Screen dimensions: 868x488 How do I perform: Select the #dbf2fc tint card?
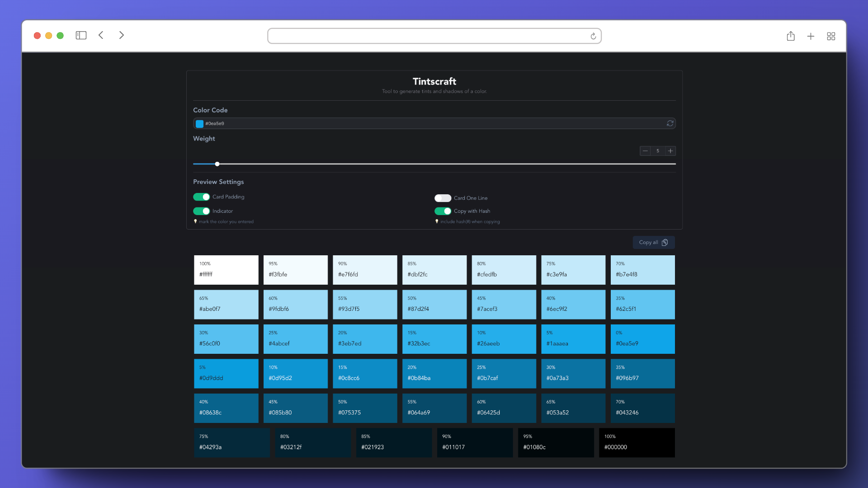[434, 270]
